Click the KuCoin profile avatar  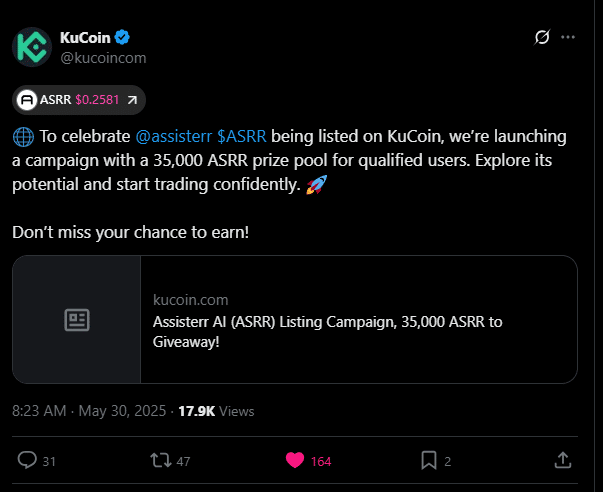pos(32,47)
